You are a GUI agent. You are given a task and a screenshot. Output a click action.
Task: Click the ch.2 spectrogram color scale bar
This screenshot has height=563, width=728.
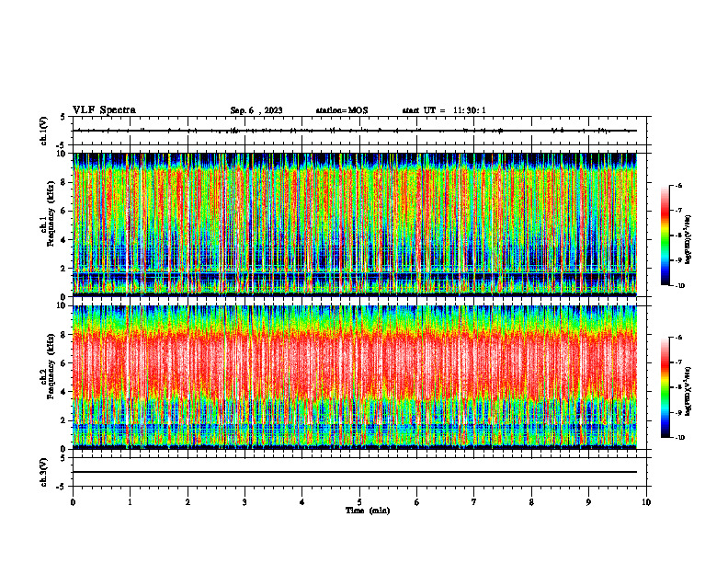tap(665, 387)
